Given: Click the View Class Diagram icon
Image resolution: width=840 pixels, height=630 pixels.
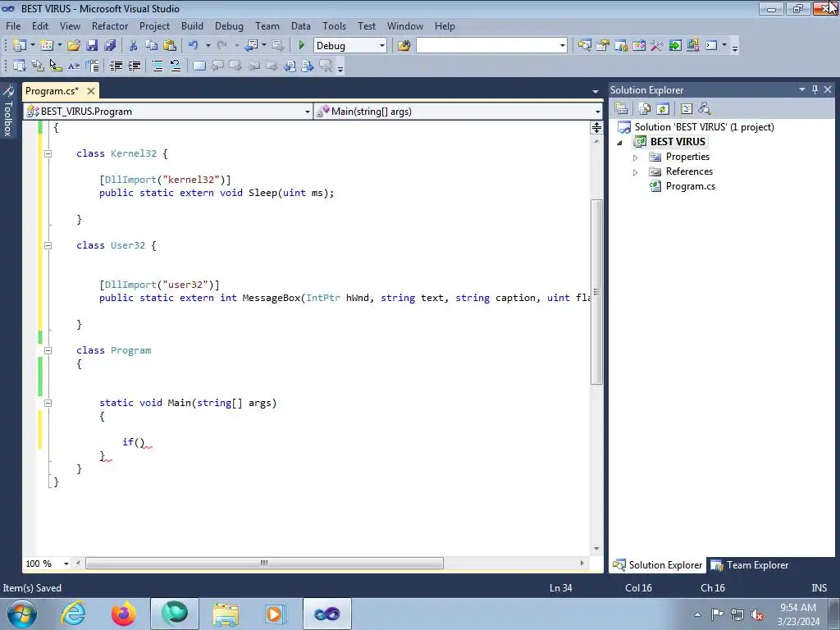Looking at the screenshot, I should coord(705,109).
